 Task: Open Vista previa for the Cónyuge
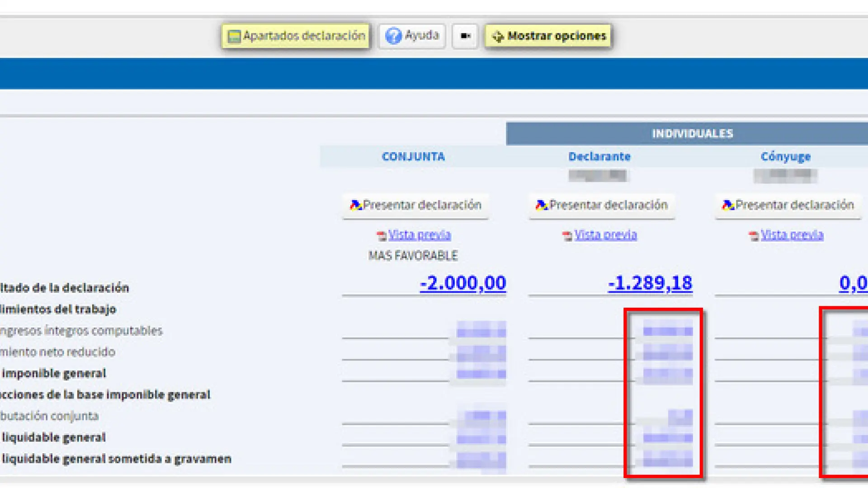pyautogui.click(x=793, y=235)
